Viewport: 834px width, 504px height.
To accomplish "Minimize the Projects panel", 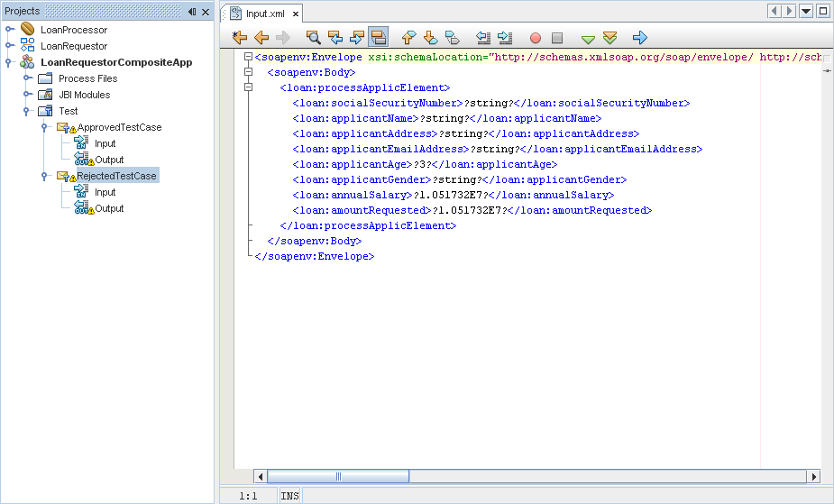I will (192, 12).
